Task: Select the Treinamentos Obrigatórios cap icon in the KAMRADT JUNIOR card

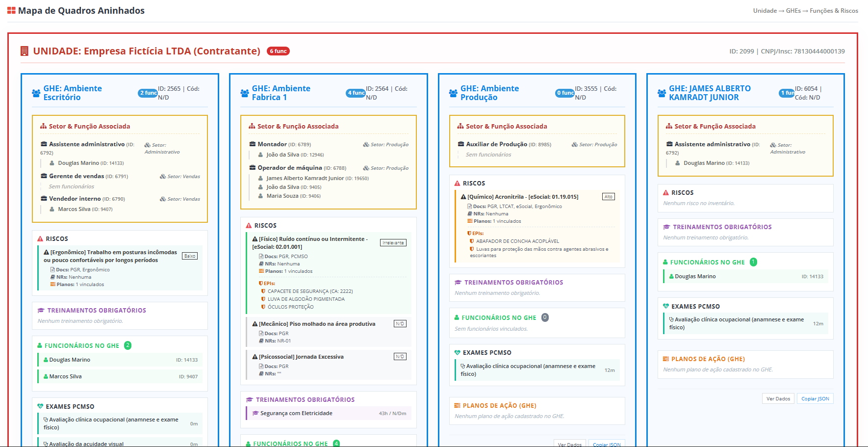Action: (x=666, y=227)
